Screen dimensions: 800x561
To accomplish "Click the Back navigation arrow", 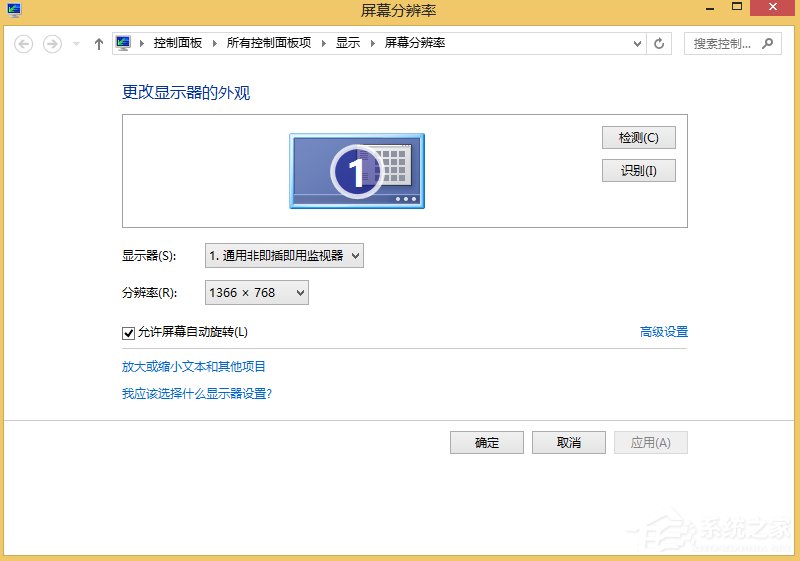I will (25, 44).
